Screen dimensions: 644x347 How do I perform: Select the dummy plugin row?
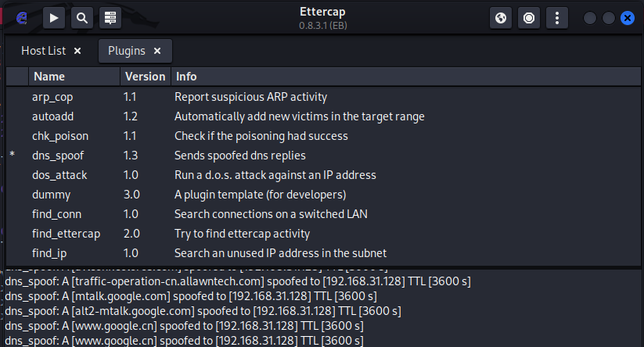tap(323, 195)
